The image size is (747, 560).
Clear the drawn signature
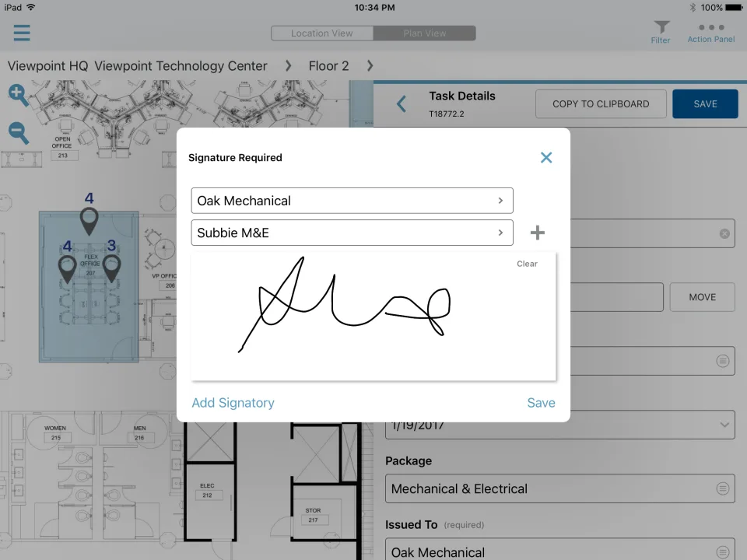pyautogui.click(x=527, y=264)
